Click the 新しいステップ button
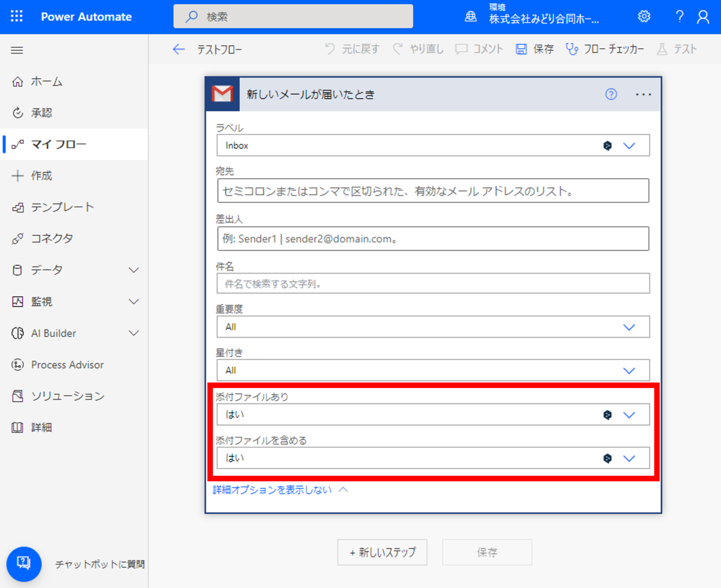 pos(382,552)
